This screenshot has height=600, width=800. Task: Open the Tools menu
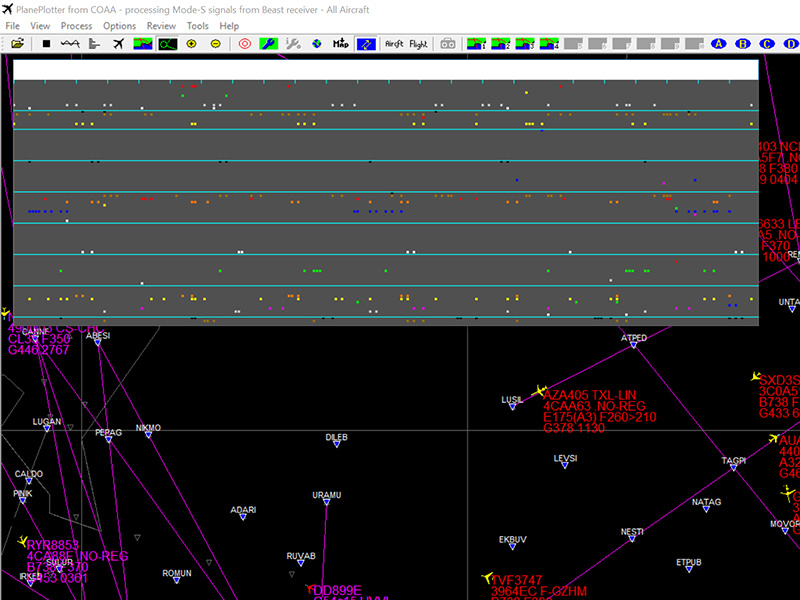click(x=197, y=26)
